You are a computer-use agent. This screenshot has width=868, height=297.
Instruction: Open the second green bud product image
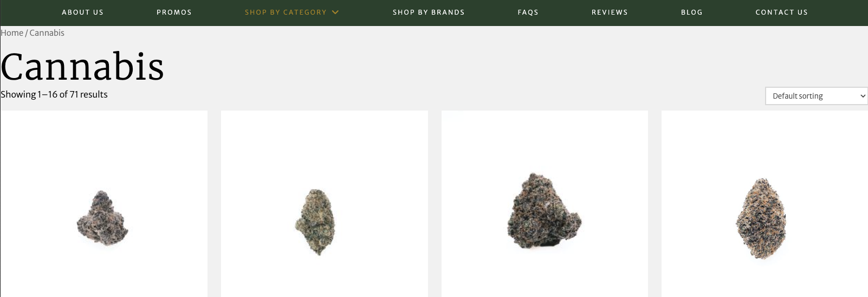tap(316, 221)
